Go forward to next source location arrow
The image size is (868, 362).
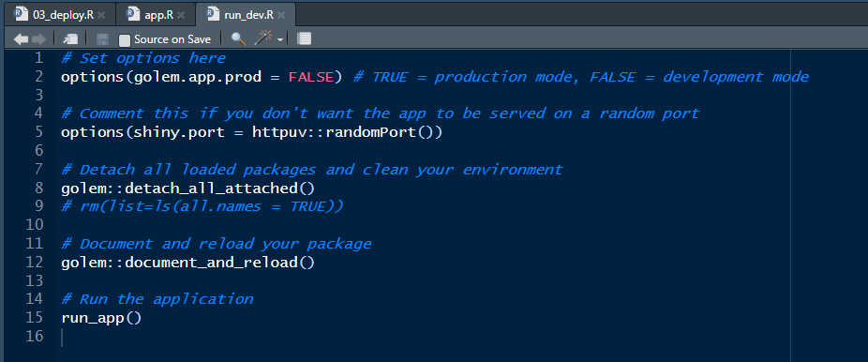[38, 38]
